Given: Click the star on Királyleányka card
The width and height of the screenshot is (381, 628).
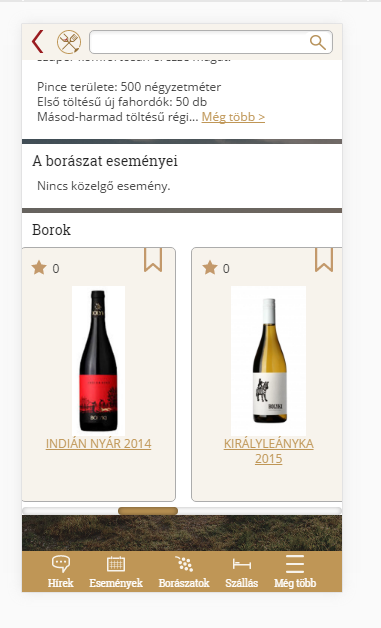Looking at the screenshot, I should 210,268.
